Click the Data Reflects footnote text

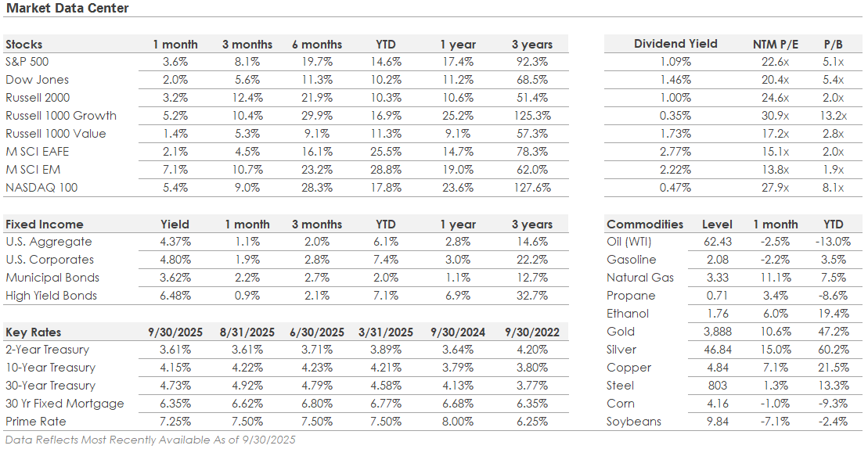[x=150, y=440]
